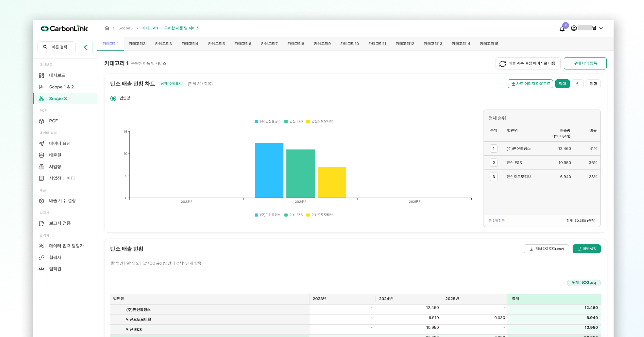Switch to the 카테고리8 tab
The height and width of the screenshot is (337, 644).
point(296,44)
